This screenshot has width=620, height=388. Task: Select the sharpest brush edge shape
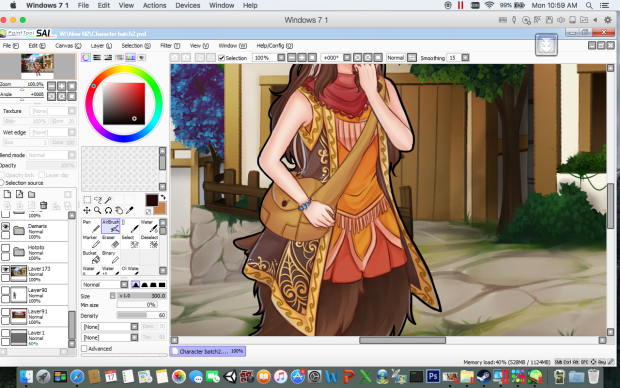[162, 284]
